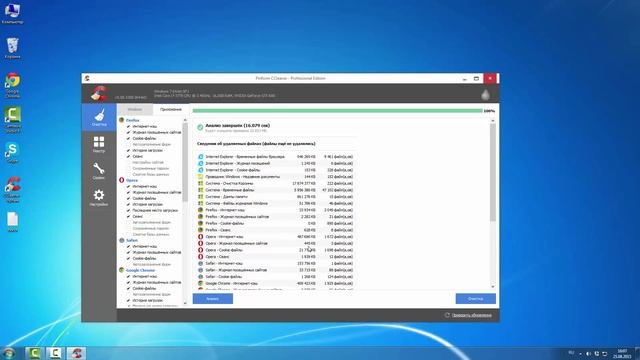
Task: Open the Registry (Реестр) grid section
Action: tap(99, 144)
